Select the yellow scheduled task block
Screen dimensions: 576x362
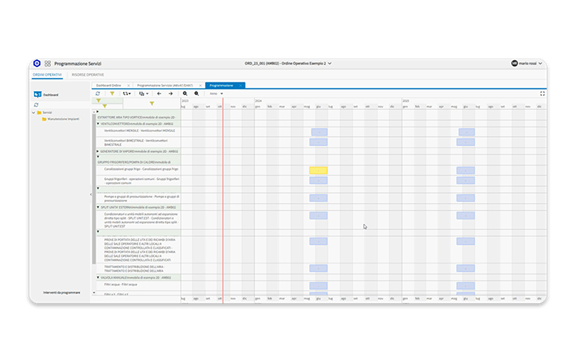click(x=318, y=171)
